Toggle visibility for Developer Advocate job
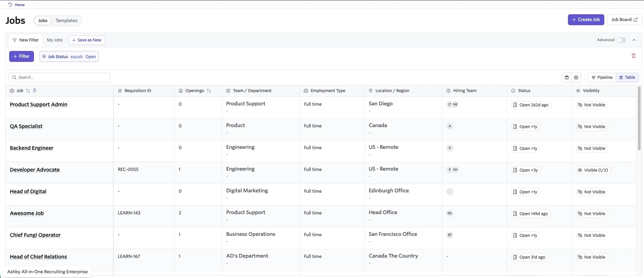The height and width of the screenshot is (278, 644). pyautogui.click(x=593, y=170)
